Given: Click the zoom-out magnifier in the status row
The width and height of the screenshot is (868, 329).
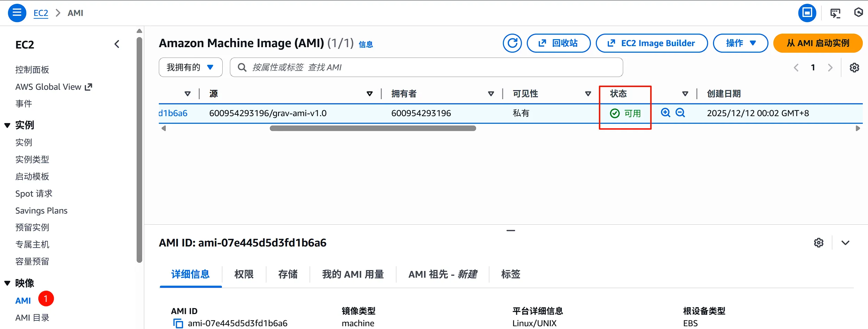Looking at the screenshot, I should (x=680, y=113).
